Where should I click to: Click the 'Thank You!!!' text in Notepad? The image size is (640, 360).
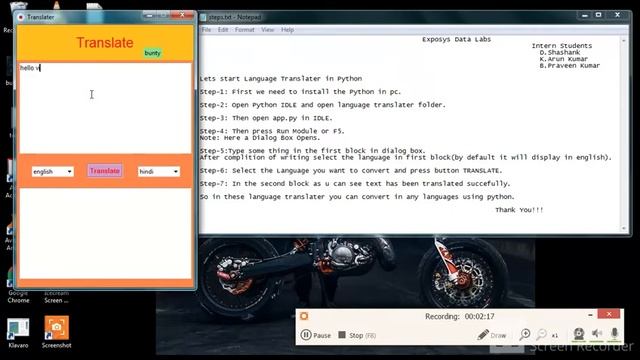tap(519, 210)
